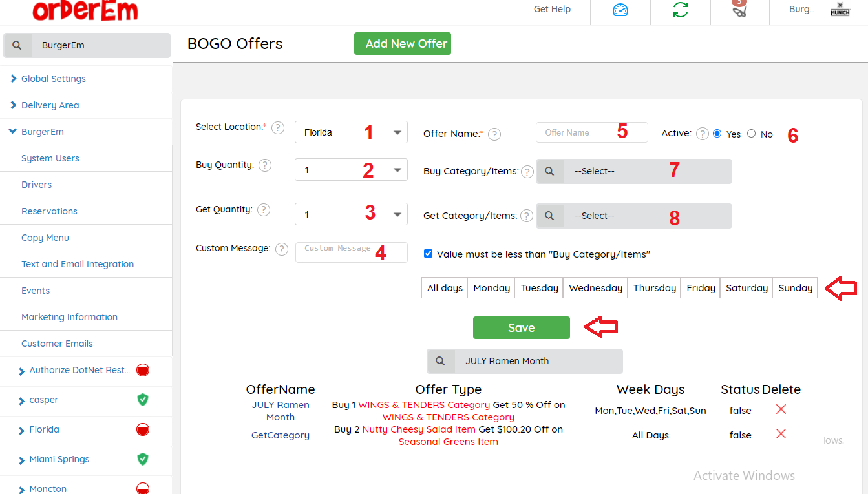Viewport: 868px width, 494px height.
Task: Click the dashboard speedometer icon
Action: (620, 10)
